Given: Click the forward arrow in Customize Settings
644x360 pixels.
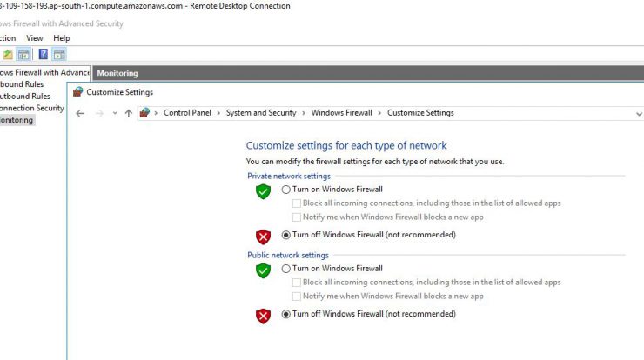Looking at the screenshot, I should tap(99, 113).
